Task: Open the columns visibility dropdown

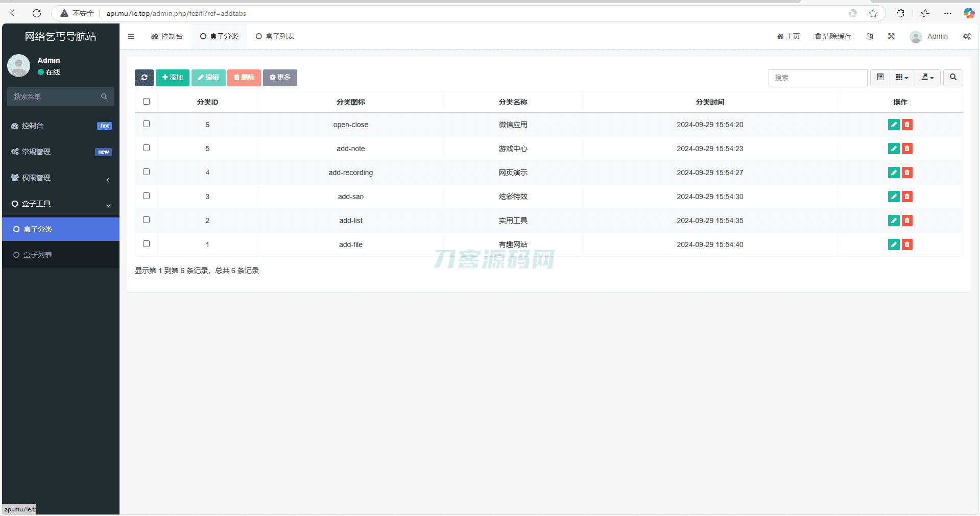Action: click(x=902, y=78)
